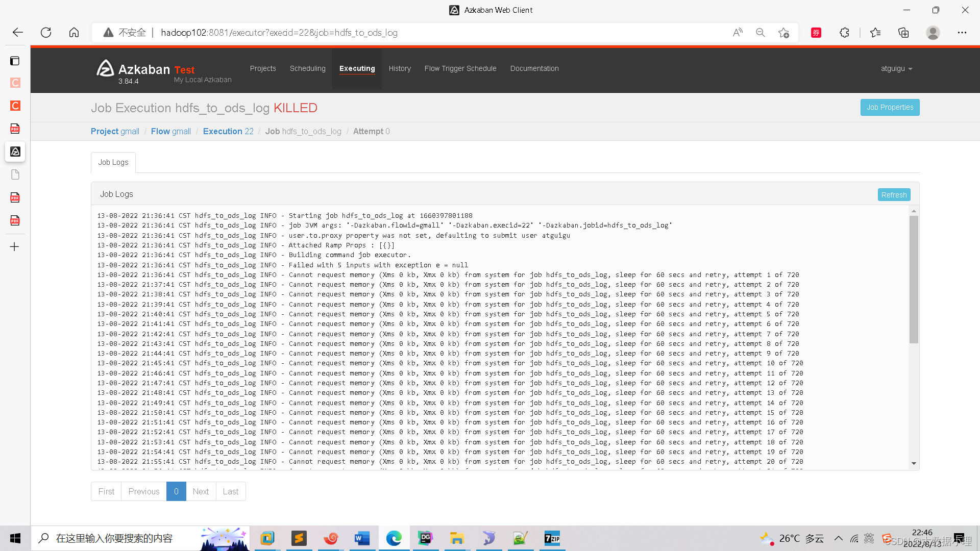980x551 pixels.
Task: Click the log panel scrollbar down arrow
Action: tap(914, 463)
